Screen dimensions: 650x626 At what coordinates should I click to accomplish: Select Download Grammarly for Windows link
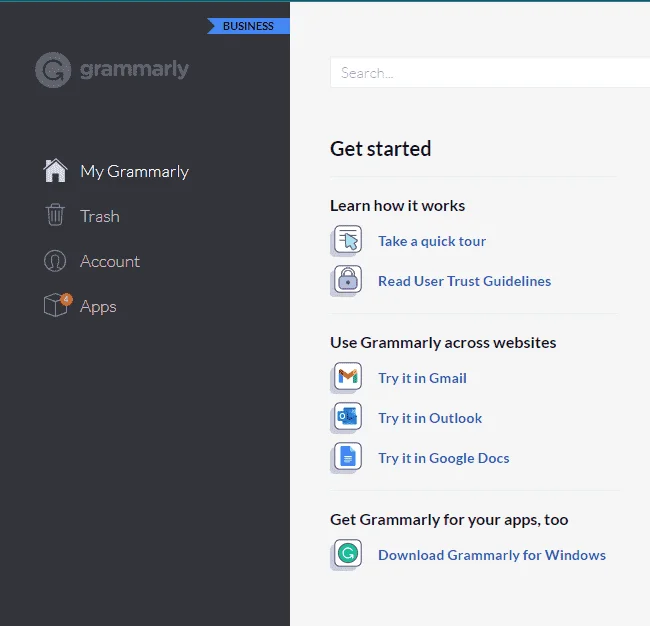point(492,555)
